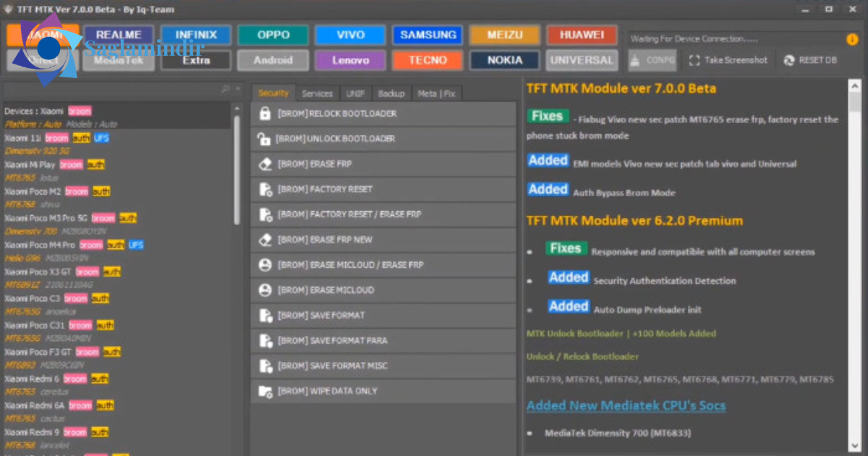Run [BROM] ERASE MICLOUD / ERASE FRP
The width and height of the screenshot is (868, 456).
[383, 265]
